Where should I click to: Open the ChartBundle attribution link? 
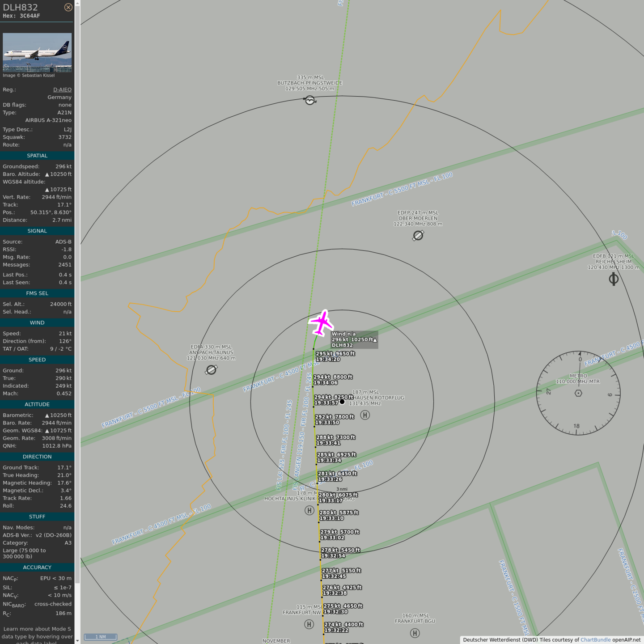click(x=595, y=640)
